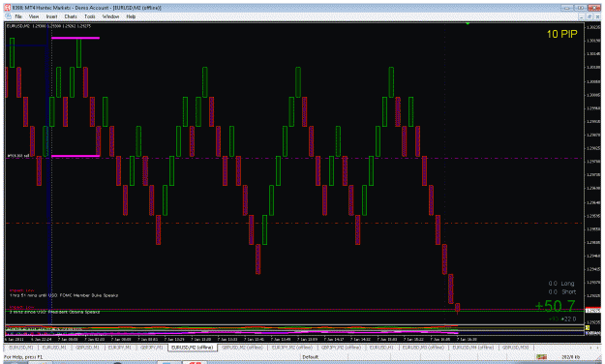Click the President Obama Speaks news line
Screen dimensions: 605x364
pyautogui.click(x=54, y=312)
